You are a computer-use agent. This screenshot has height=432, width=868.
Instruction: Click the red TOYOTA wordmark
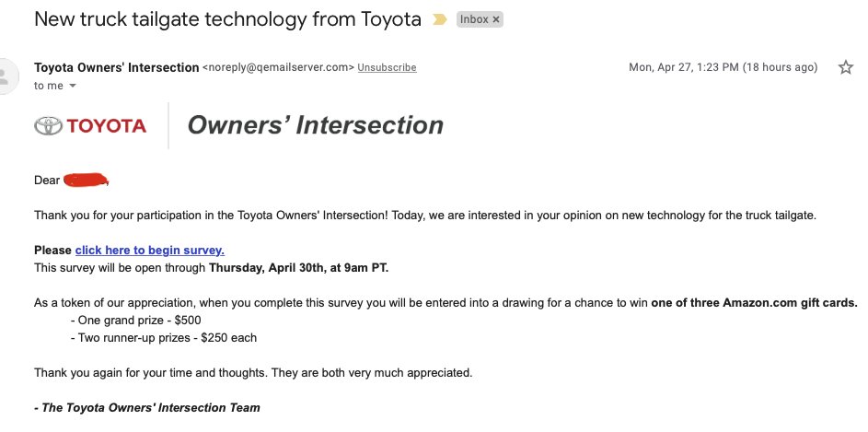(107, 126)
